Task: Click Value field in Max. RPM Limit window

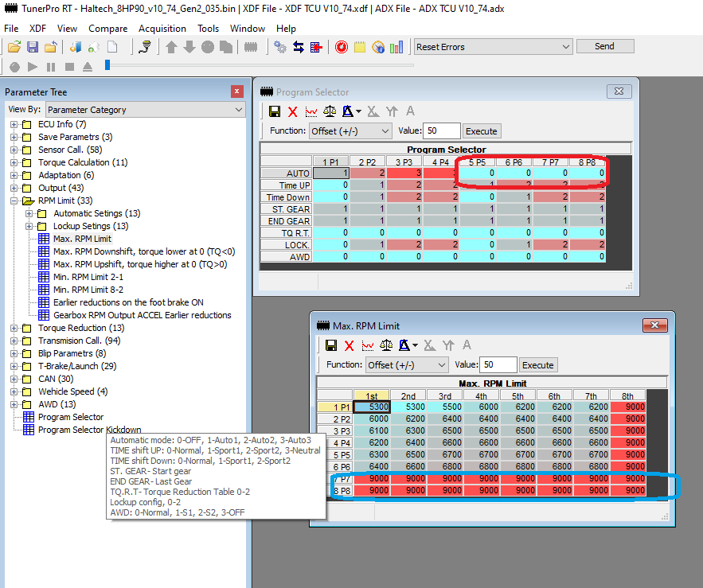Action: [498, 364]
